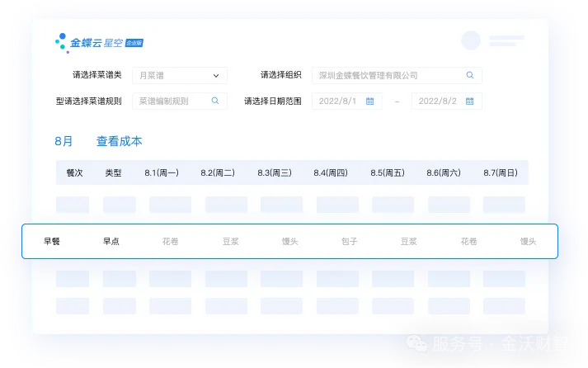
Task: Focus the 菜谱编制规则 input field
Action: [180, 101]
